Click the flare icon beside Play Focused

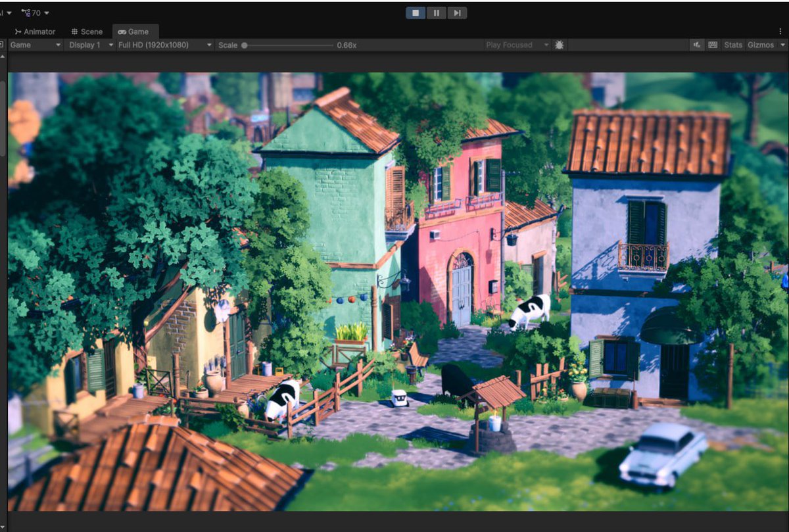pyautogui.click(x=558, y=45)
